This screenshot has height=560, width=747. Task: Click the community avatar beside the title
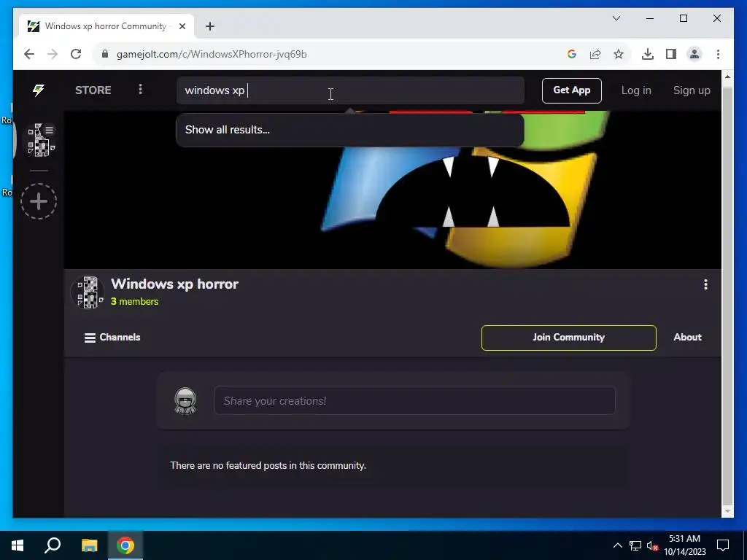(88, 292)
